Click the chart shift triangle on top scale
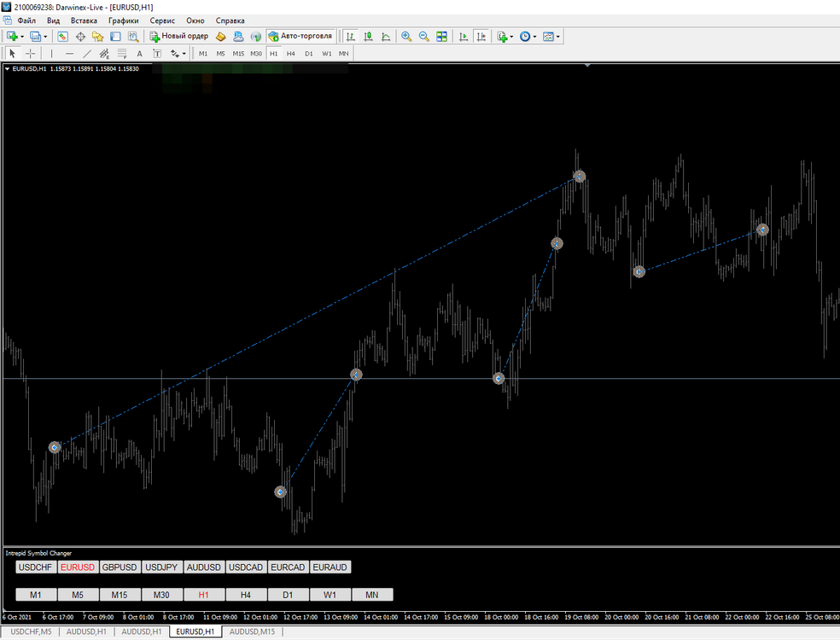 (x=587, y=66)
